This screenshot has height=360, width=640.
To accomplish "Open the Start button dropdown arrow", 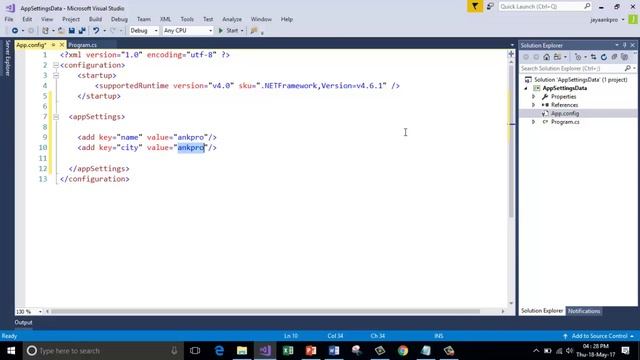I will point(242,31).
